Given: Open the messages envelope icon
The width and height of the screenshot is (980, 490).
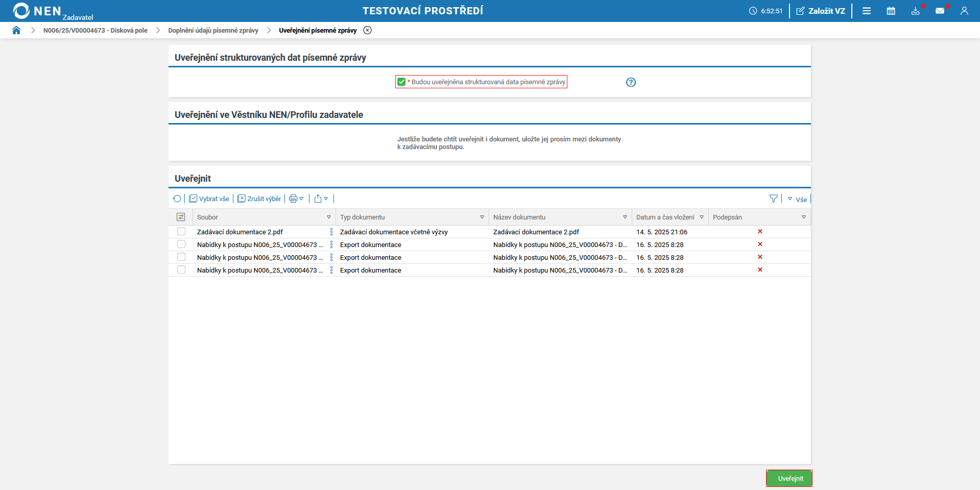Looking at the screenshot, I should coord(940,11).
